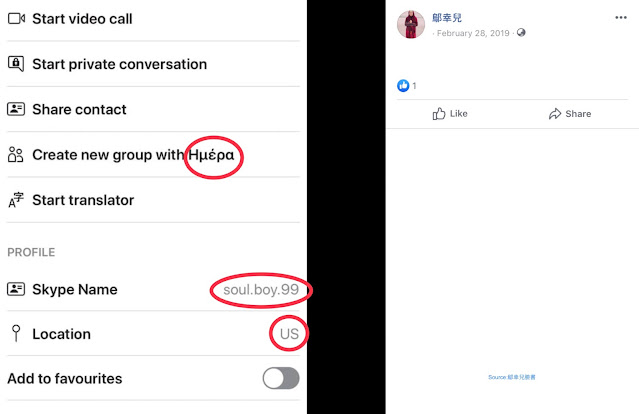Screen dimensions: 639x414
Task: Click the public globe audience icon
Action: [521, 33]
